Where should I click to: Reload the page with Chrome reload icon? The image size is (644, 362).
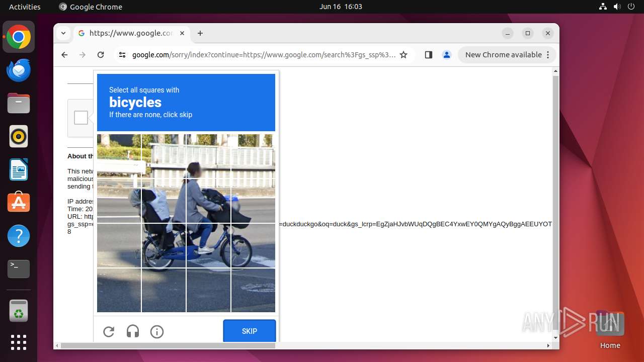pyautogui.click(x=101, y=55)
